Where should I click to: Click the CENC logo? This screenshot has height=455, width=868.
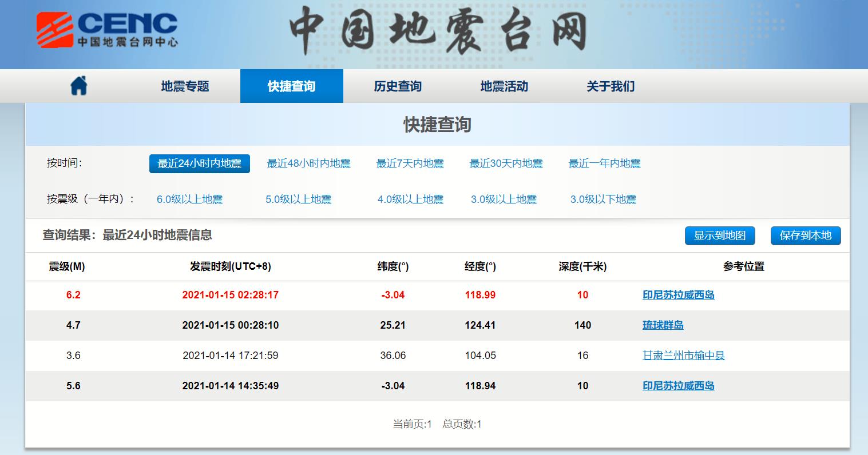[108, 30]
